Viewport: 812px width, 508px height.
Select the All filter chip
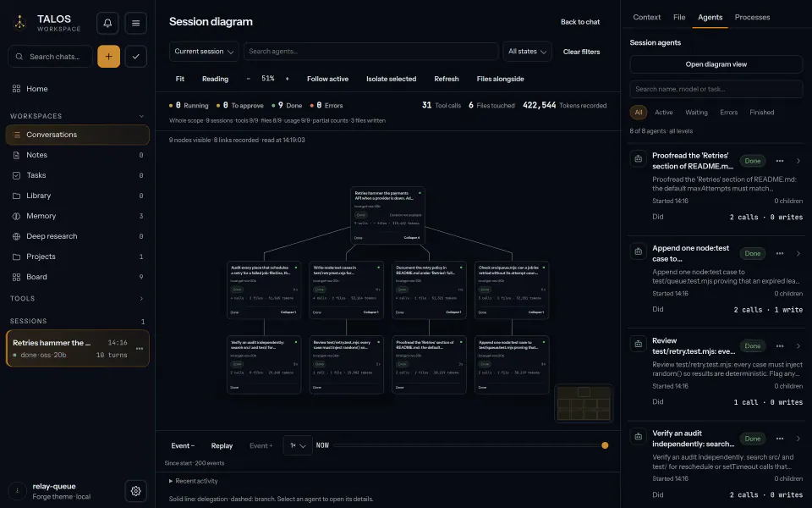coord(638,112)
